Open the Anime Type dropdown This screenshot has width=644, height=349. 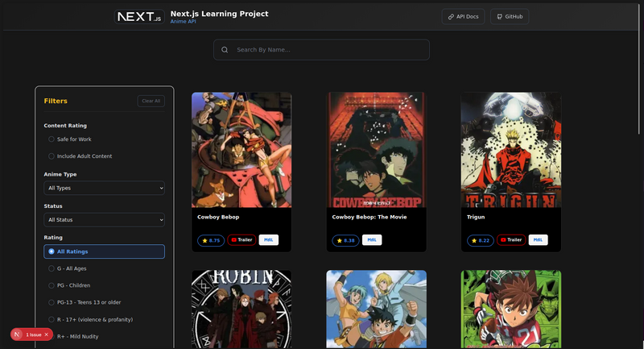point(104,188)
